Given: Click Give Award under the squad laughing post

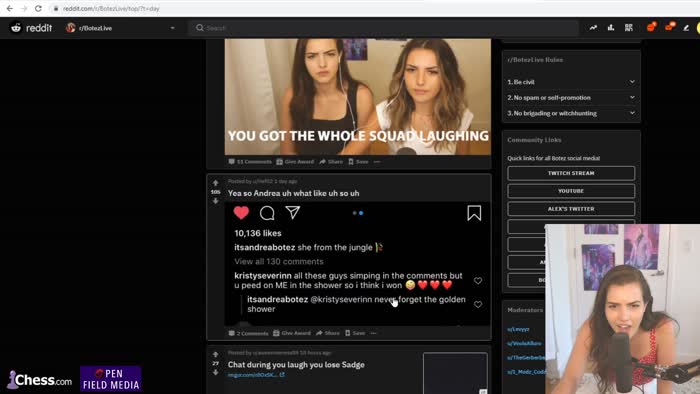Looking at the screenshot, I should [295, 162].
